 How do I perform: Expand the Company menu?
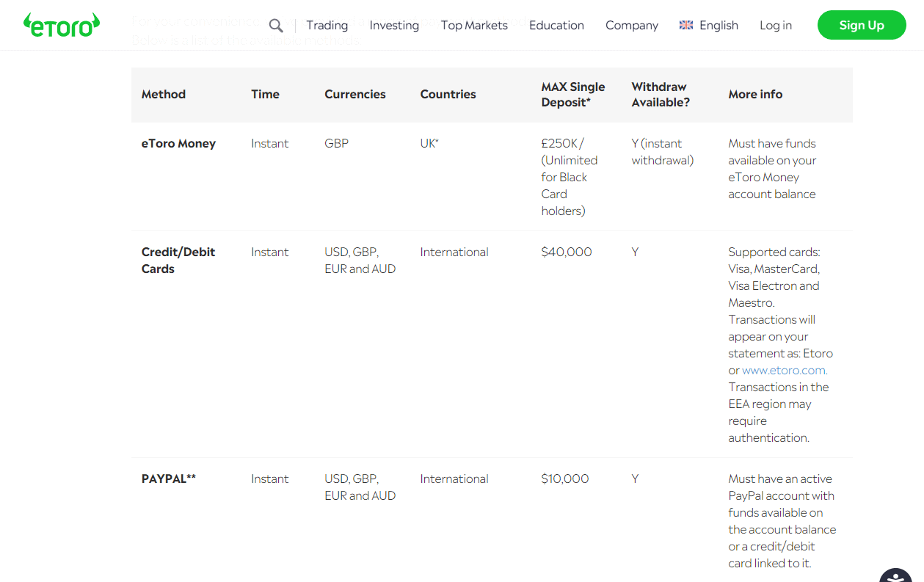[631, 25]
